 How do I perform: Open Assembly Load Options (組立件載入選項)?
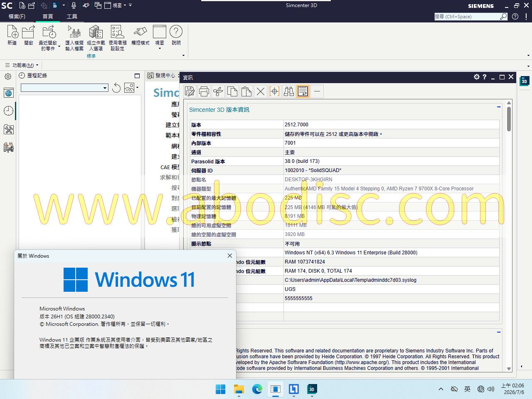point(96,38)
